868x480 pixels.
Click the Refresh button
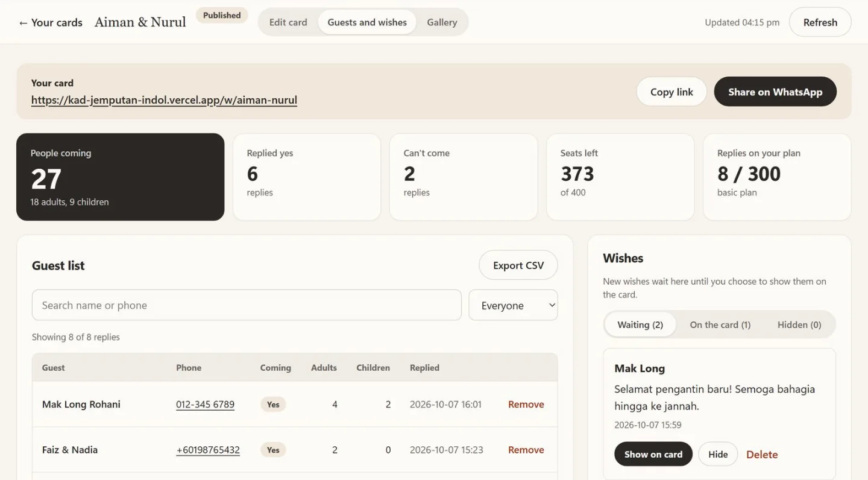pyautogui.click(x=820, y=22)
